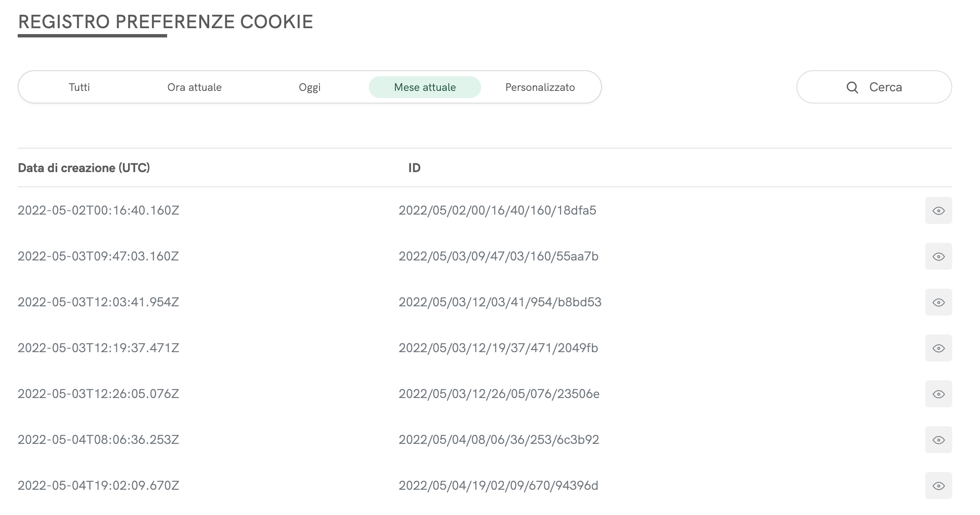This screenshot has height=515, width=980.
Task: Click the Cerca search field
Action: point(885,87)
